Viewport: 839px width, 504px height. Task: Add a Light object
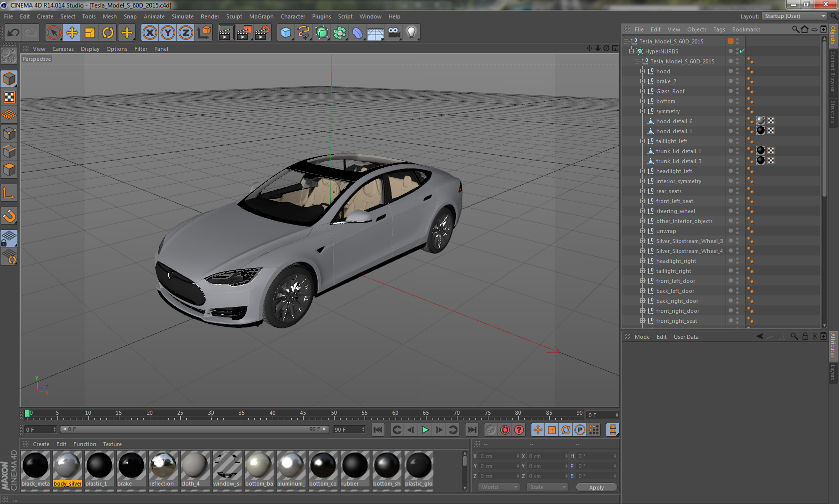coord(412,33)
